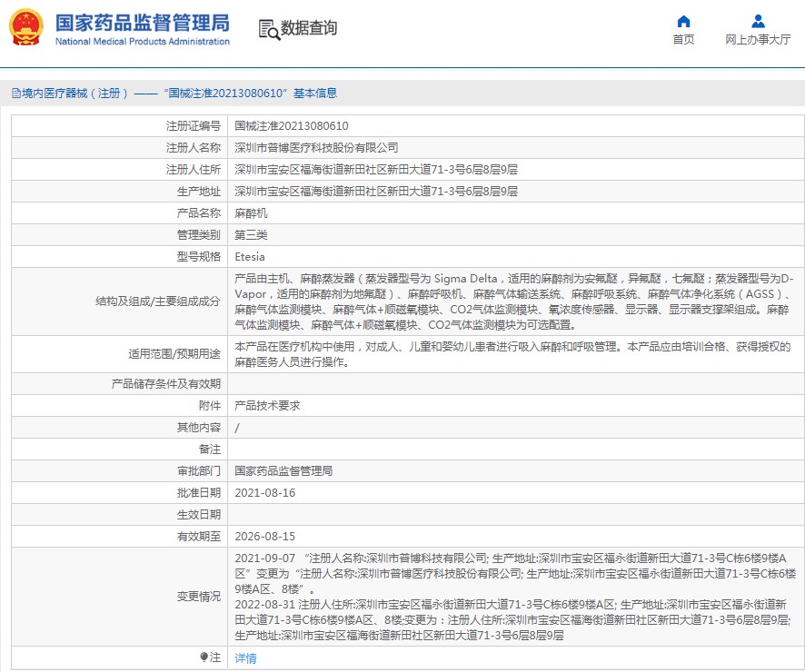805x672 pixels.
Task: Click the 适用范围/预期用途 label
Action: (174, 354)
